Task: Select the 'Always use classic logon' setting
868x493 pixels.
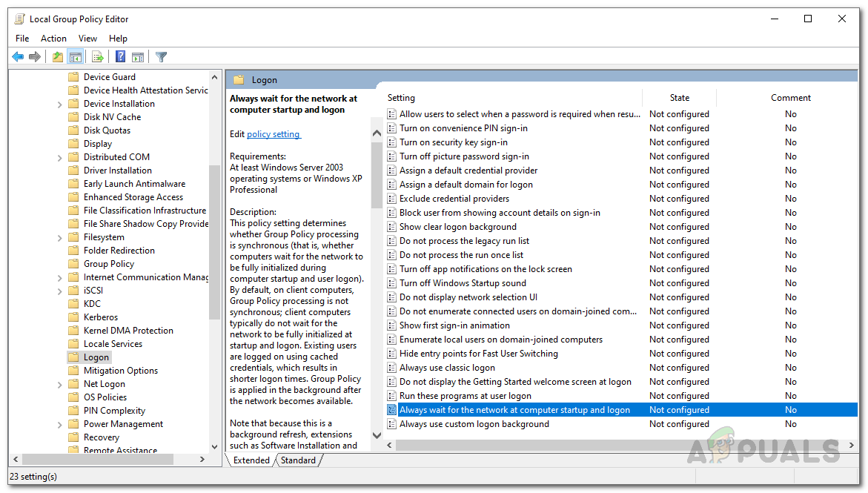Action: click(447, 368)
